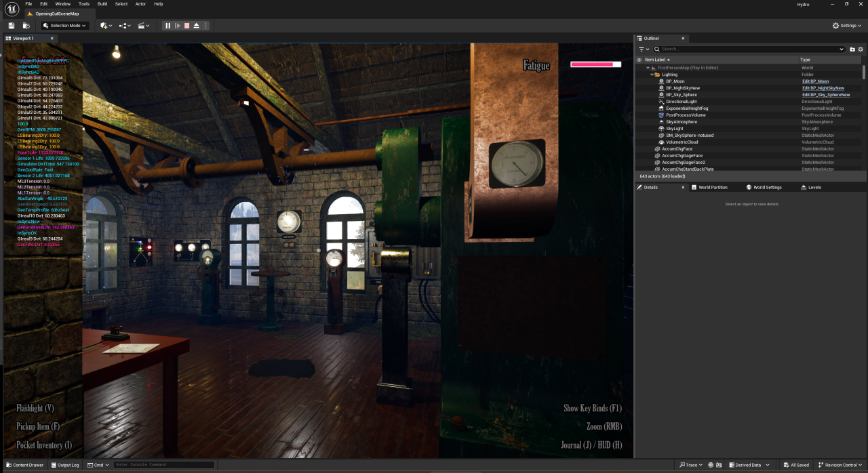Click the Edit BP_NightSkyNew link
This screenshot has height=473, width=868.
pyautogui.click(x=823, y=88)
